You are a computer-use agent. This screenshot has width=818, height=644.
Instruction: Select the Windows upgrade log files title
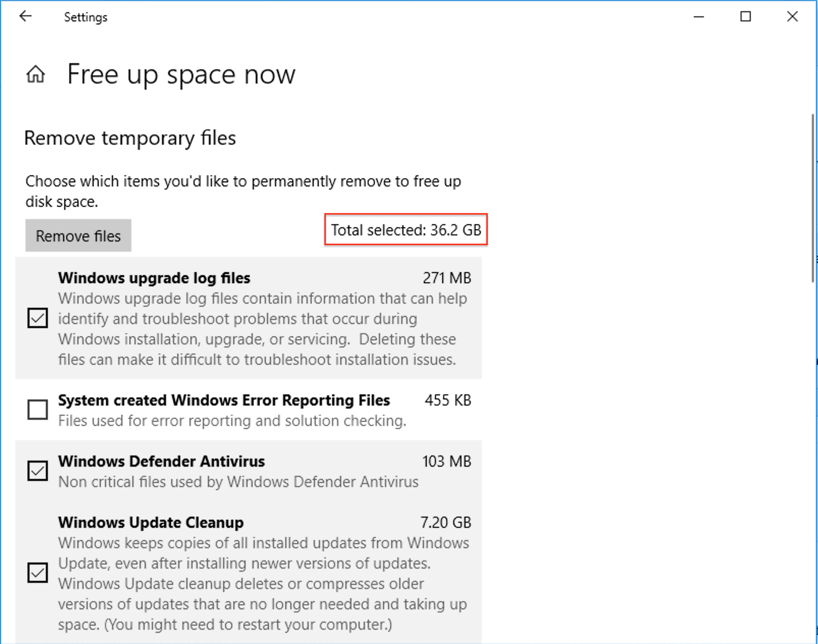[x=154, y=278]
